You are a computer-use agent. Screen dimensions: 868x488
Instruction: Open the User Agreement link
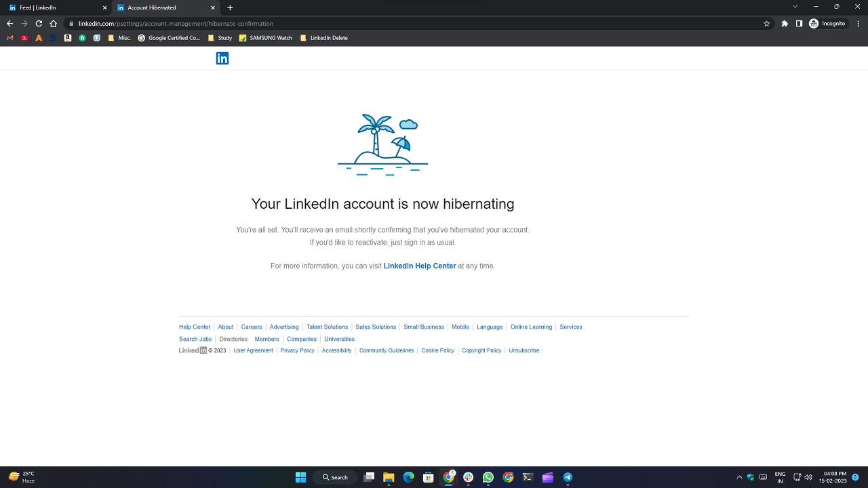tap(254, 350)
